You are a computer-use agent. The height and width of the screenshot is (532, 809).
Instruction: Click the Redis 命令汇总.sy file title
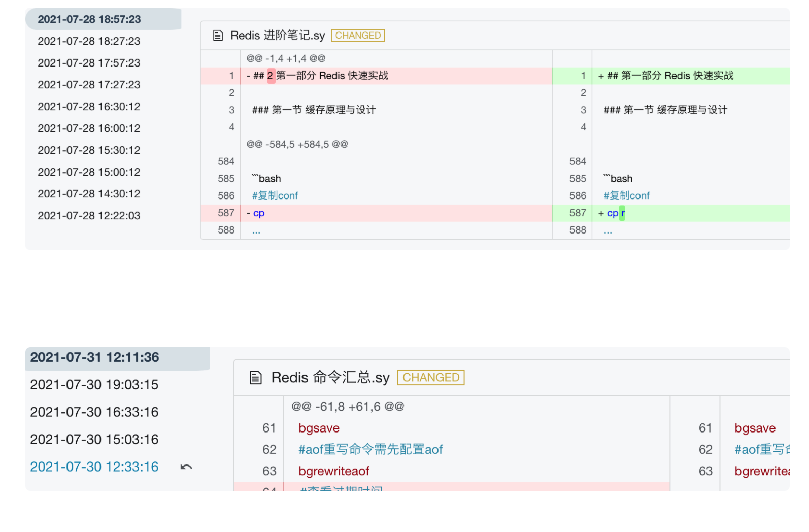pyautogui.click(x=330, y=378)
